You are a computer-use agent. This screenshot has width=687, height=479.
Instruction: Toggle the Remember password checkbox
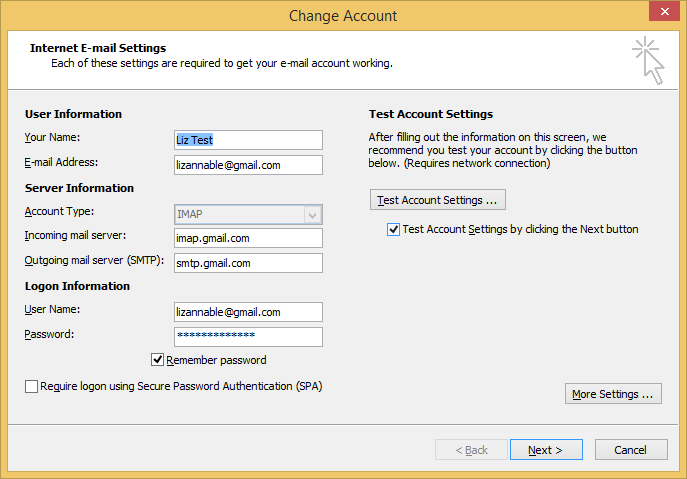(157, 360)
